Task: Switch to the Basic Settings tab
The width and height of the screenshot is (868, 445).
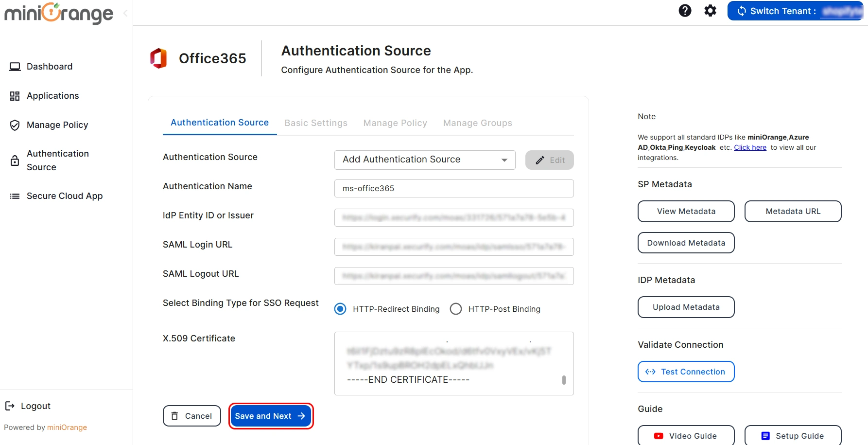Action: [x=316, y=123]
